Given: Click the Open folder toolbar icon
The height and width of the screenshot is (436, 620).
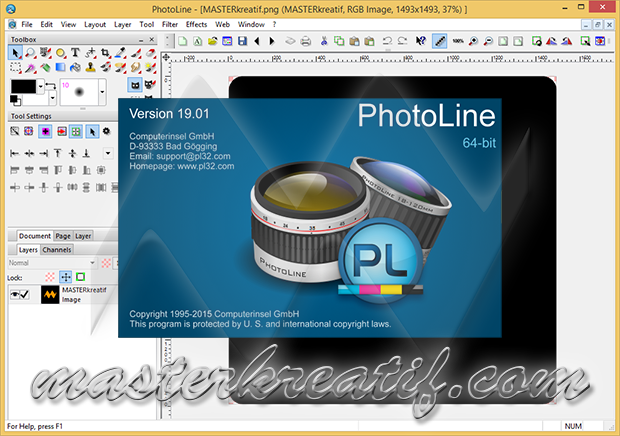Looking at the screenshot, I should click(212, 41).
